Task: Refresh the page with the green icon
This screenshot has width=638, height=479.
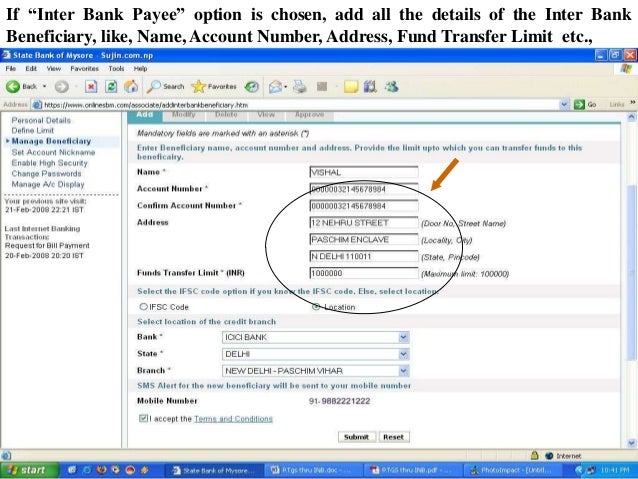Action: click(x=111, y=86)
